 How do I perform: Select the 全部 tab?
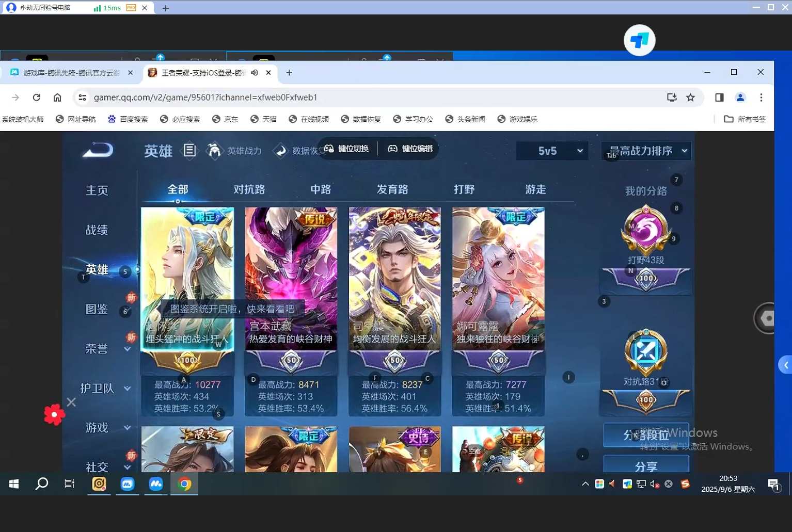coord(178,189)
